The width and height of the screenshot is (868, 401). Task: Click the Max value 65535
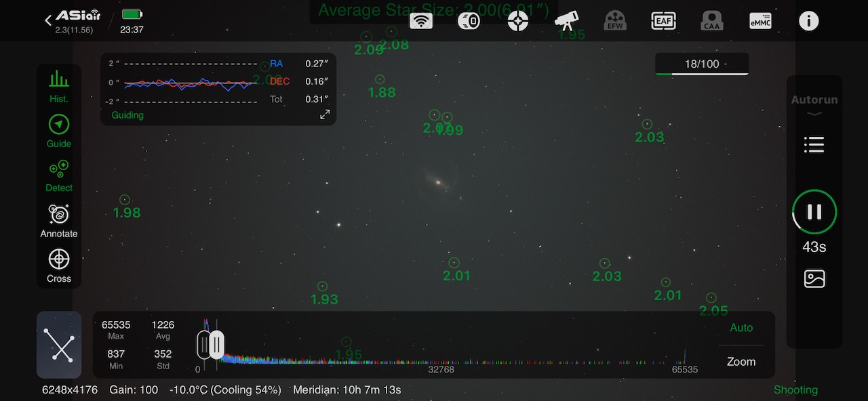[116, 325]
